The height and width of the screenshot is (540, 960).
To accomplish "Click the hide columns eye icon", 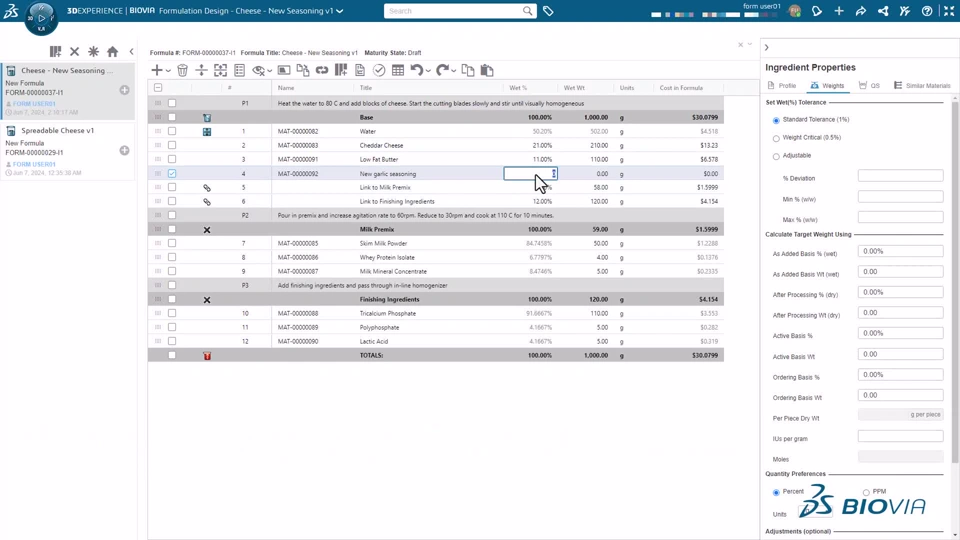I will coord(259,71).
